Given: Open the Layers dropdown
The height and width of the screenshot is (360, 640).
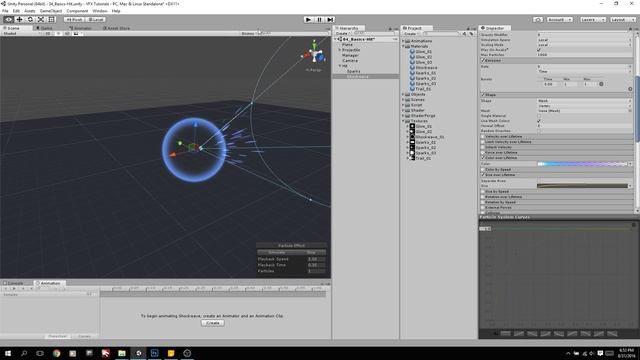Looking at the screenshot, I should point(592,20).
